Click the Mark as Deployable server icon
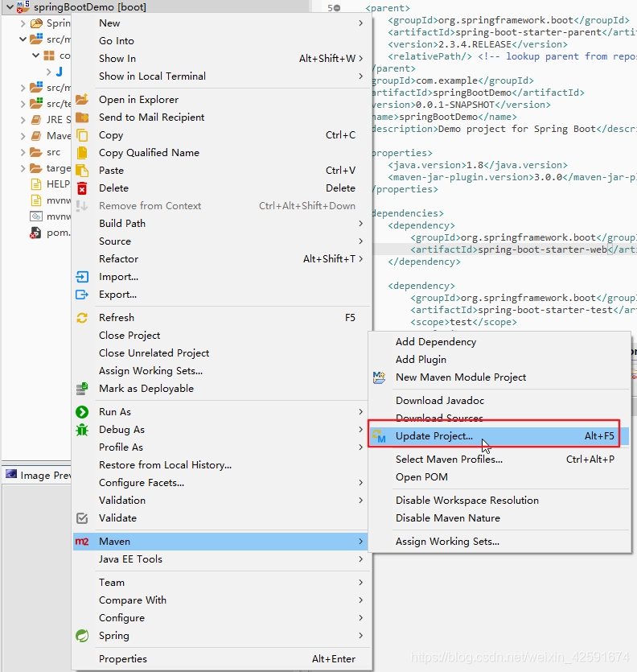The image size is (637, 672). point(82,388)
